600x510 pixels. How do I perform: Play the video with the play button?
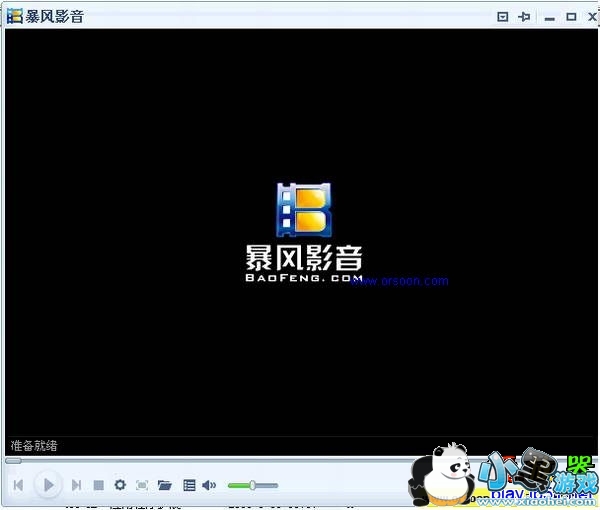pyautogui.click(x=48, y=485)
